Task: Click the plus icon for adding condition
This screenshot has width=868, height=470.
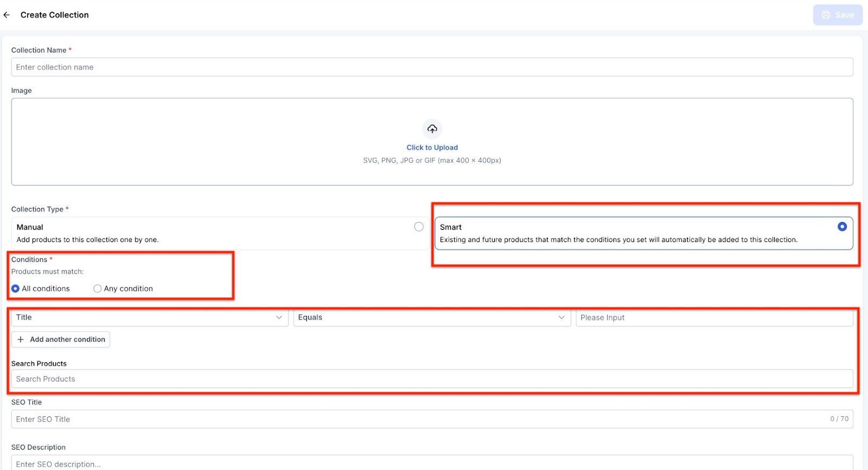Action: 21,340
